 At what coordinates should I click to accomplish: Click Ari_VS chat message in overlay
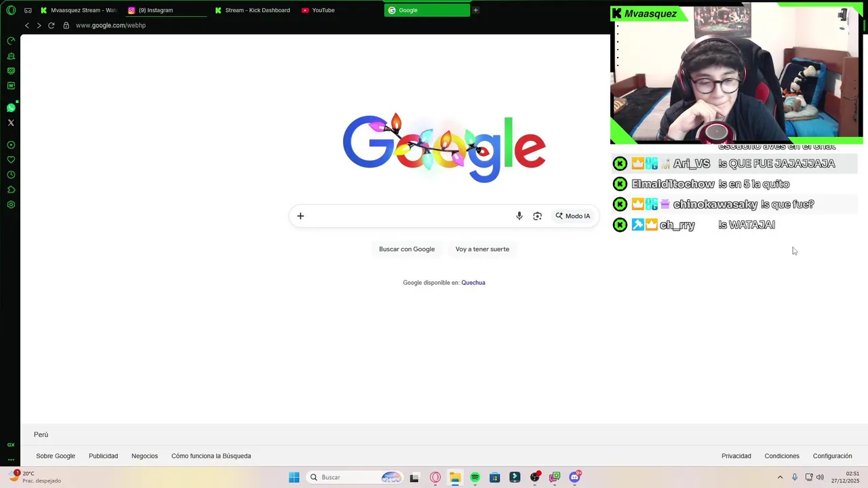735,163
